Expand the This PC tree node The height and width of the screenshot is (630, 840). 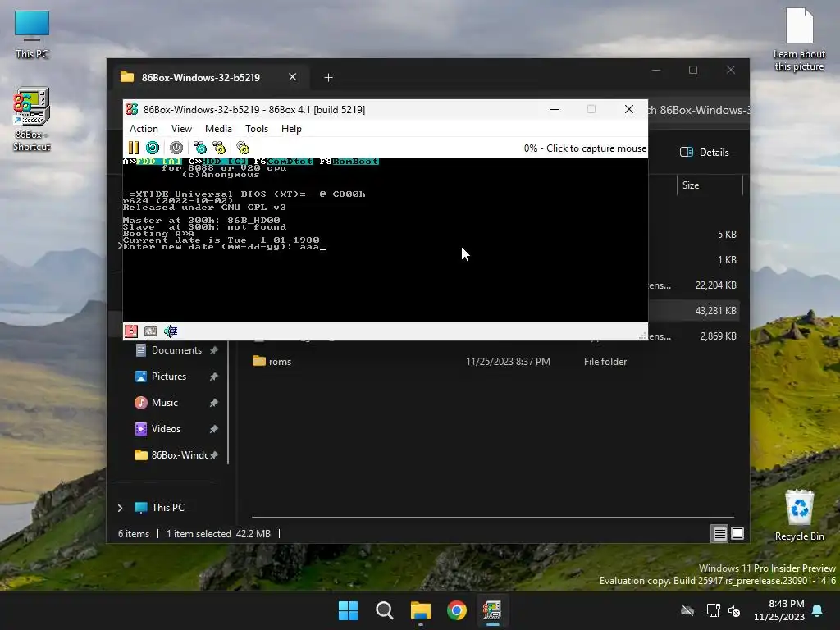(121, 508)
